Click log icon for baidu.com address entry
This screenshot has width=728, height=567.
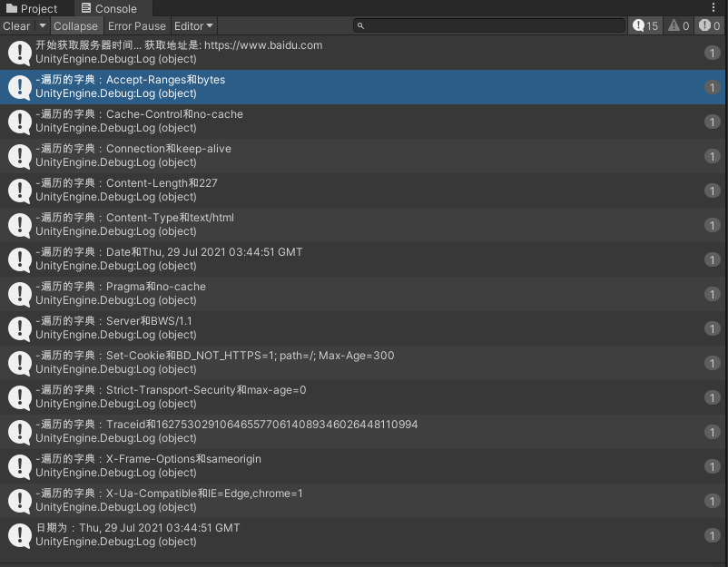19,53
